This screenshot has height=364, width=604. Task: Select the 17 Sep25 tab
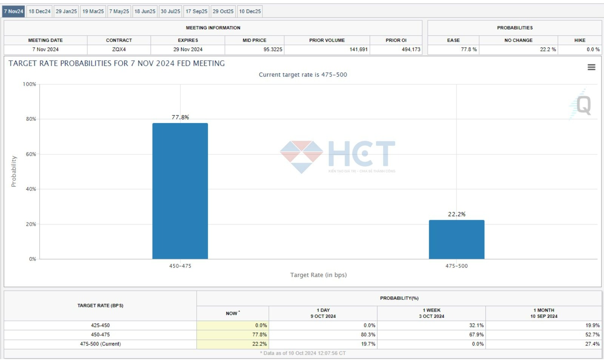[x=196, y=11]
